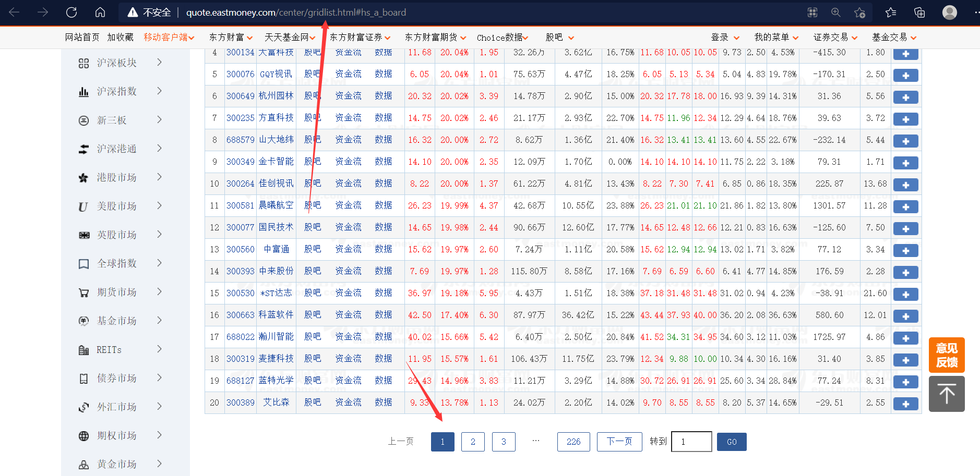Add 杭州园林 to watchlist with plus button

906,97
